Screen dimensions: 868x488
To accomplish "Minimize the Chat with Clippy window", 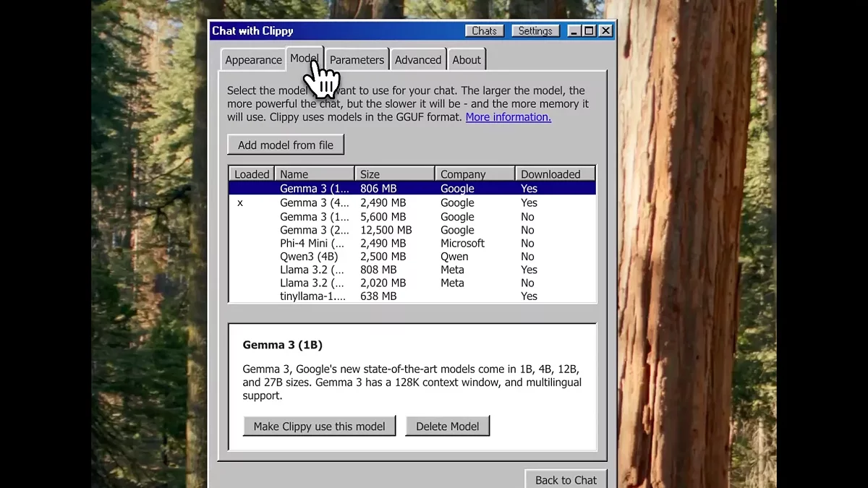I will coord(574,31).
